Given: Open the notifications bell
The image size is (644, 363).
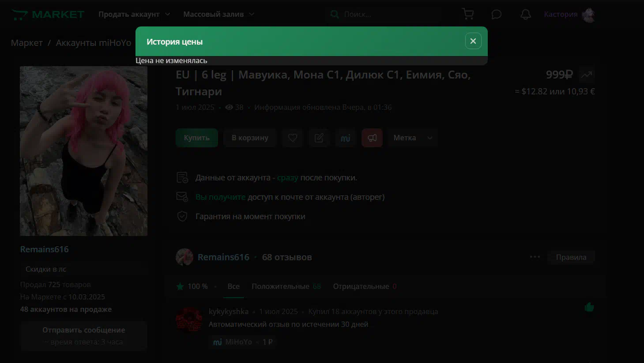Looking at the screenshot, I should click(526, 14).
